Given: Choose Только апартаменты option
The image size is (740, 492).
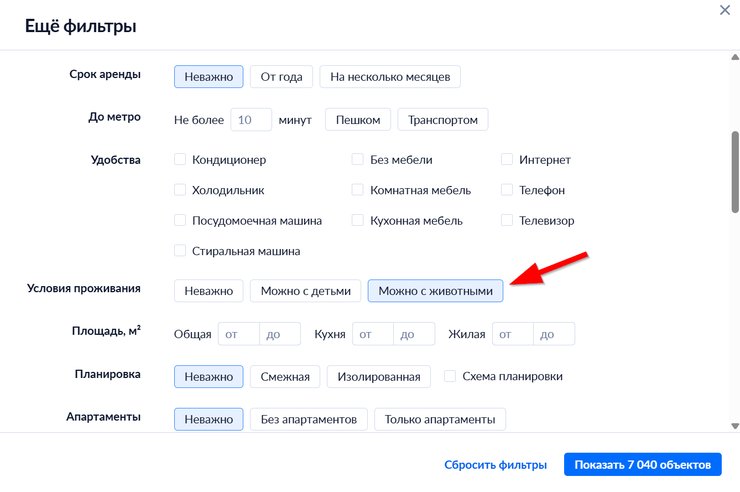Looking at the screenshot, I should point(440,419).
